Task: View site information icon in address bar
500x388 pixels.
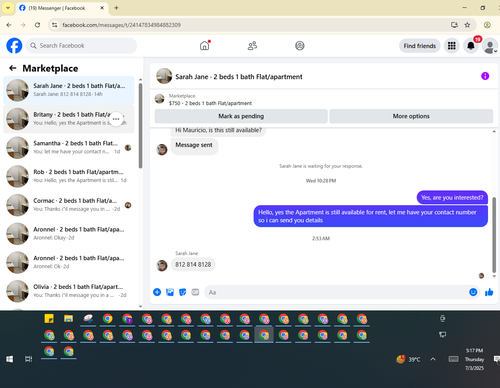Action: click(55, 25)
